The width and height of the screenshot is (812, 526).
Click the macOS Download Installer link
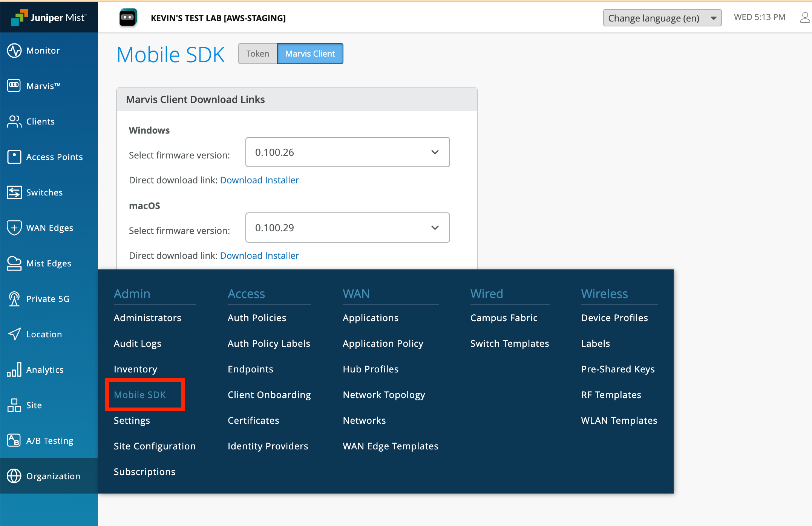[259, 255]
